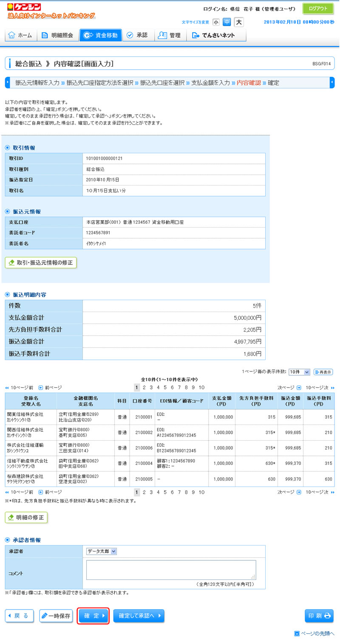This screenshot has height=644, width=340.
Task: Set text size to 大 (large)
Action: tap(239, 22)
